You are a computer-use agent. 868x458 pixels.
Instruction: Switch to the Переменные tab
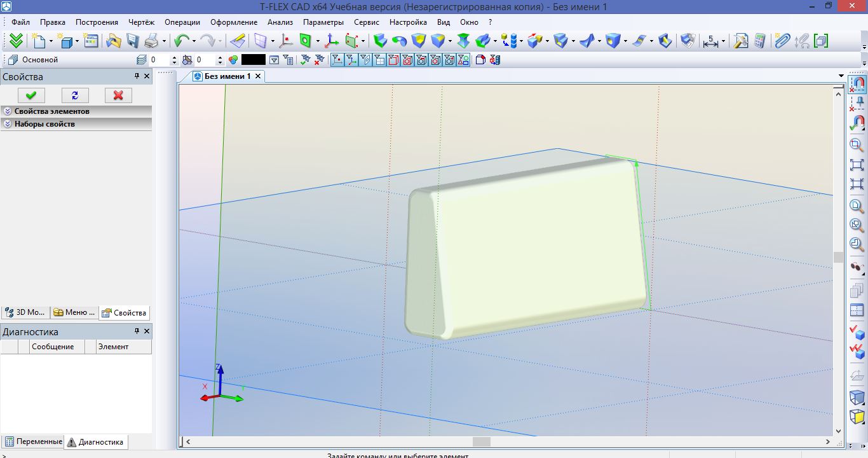point(33,441)
